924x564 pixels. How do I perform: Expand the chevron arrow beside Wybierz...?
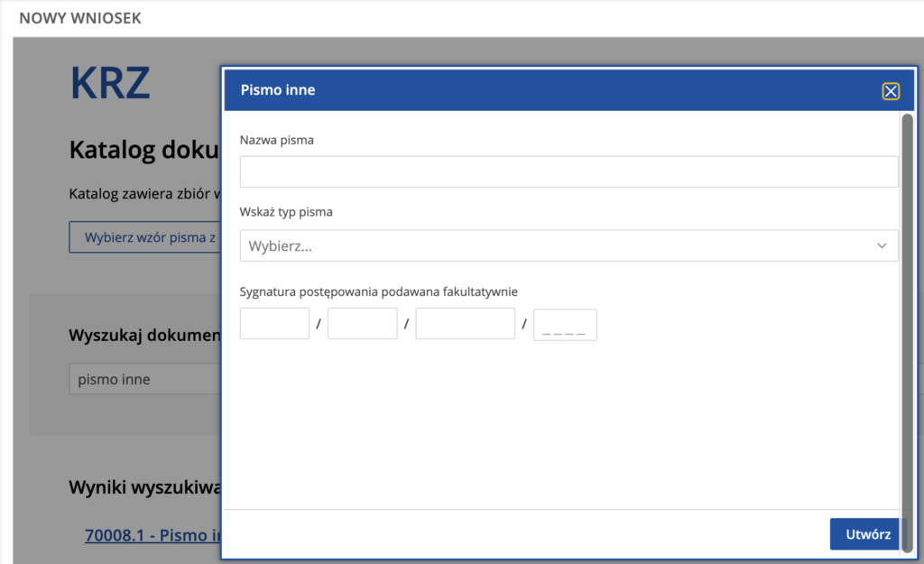click(x=882, y=245)
